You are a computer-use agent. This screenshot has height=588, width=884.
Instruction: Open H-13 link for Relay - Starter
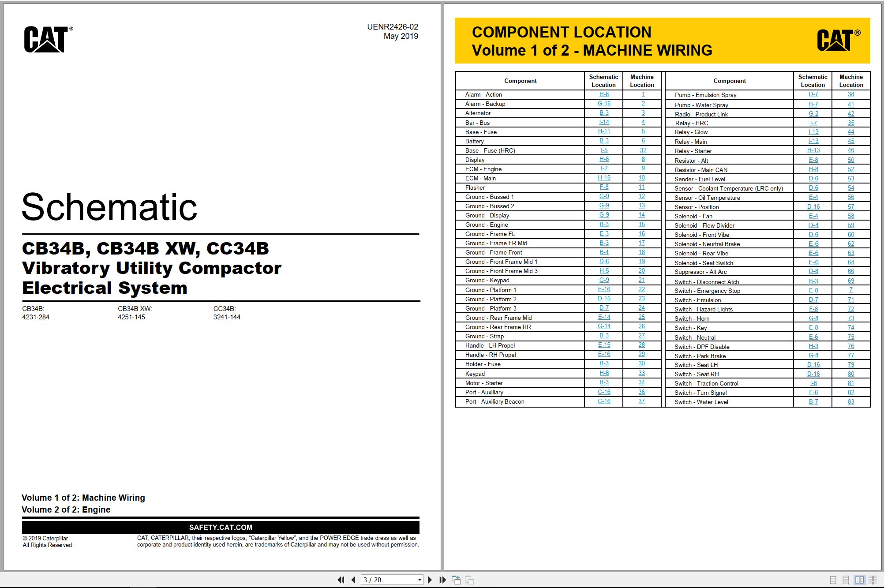(x=813, y=150)
